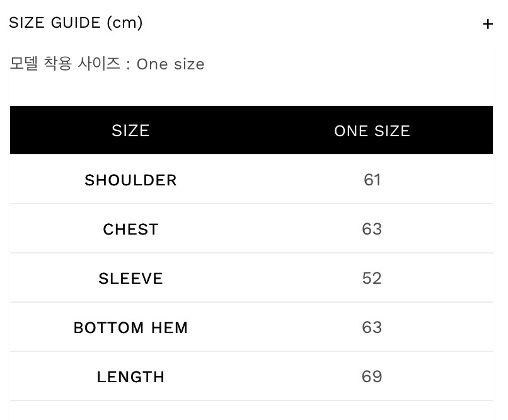The height and width of the screenshot is (420, 508).
Task: Click the bottom hem measurement value
Action: click(x=372, y=327)
